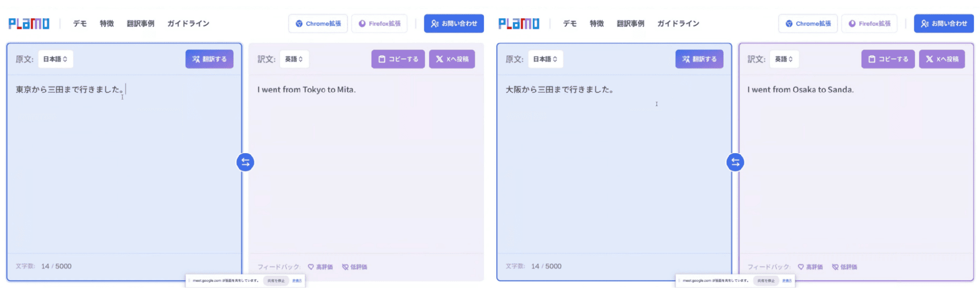Open ガイドライン in the right window's navigation
Viewport: 980px width, 294px height.
pyautogui.click(x=678, y=23)
